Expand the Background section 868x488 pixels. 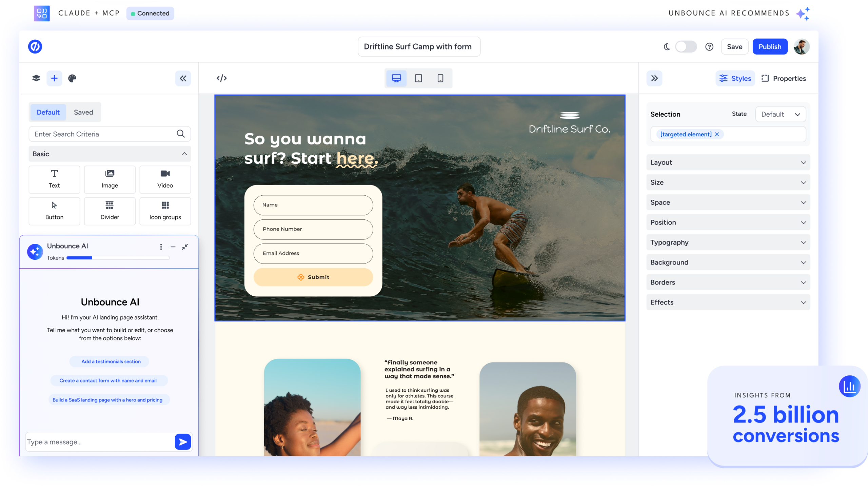click(728, 262)
